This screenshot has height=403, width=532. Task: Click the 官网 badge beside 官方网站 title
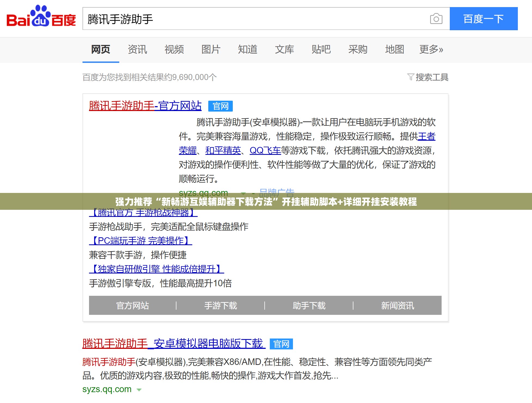tap(221, 106)
